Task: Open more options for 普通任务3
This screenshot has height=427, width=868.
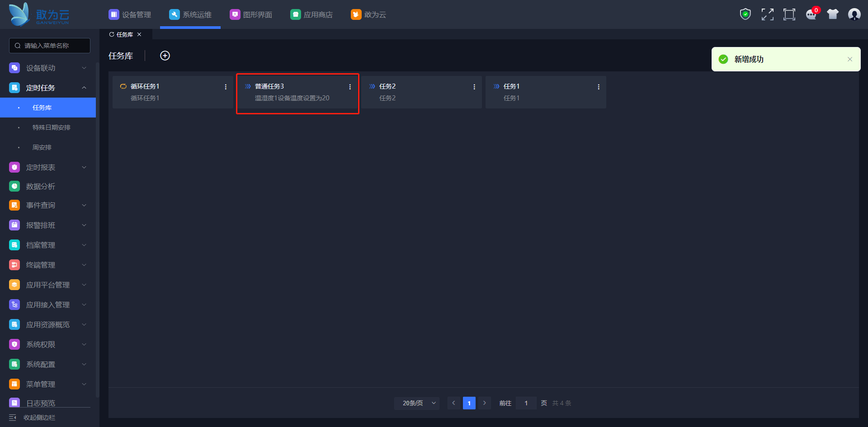Action: coord(350,87)
